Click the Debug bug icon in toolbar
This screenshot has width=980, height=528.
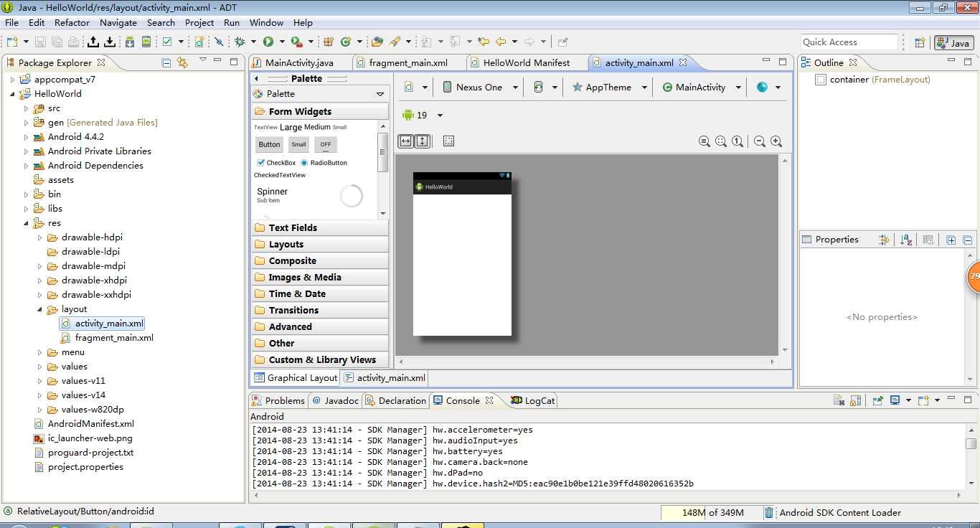(240, 42)
